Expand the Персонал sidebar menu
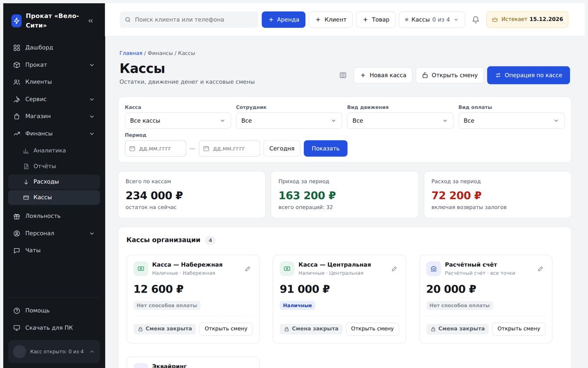 click(54, 233)
